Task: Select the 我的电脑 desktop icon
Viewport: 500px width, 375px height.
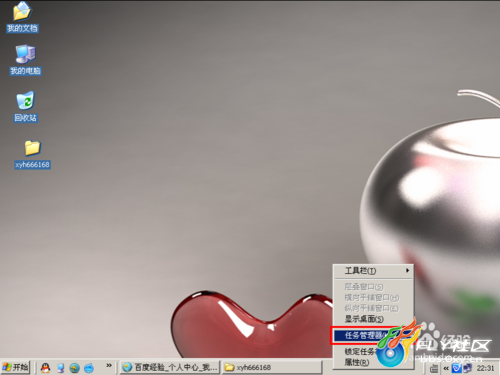Action: coord(25,60)
